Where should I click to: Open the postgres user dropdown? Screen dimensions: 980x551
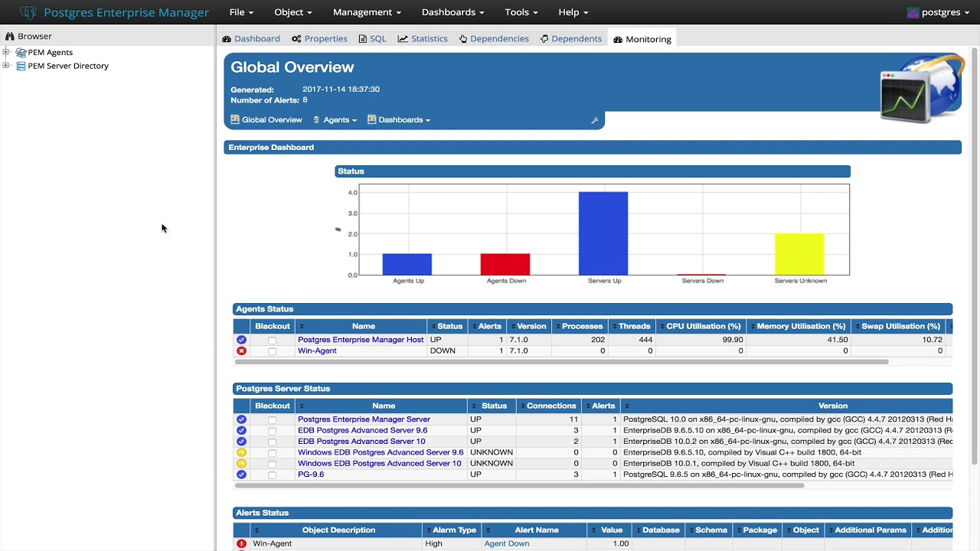[939, 12]
